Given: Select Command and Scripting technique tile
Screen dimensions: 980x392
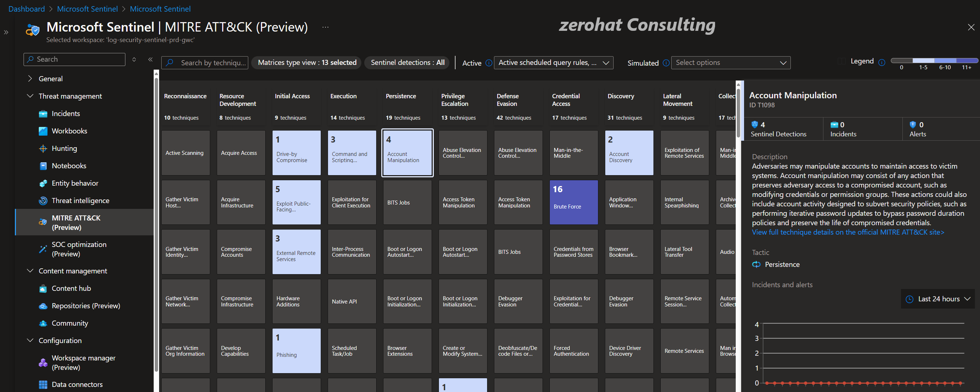Looking at the screenshot, I should tap(352, 153).
